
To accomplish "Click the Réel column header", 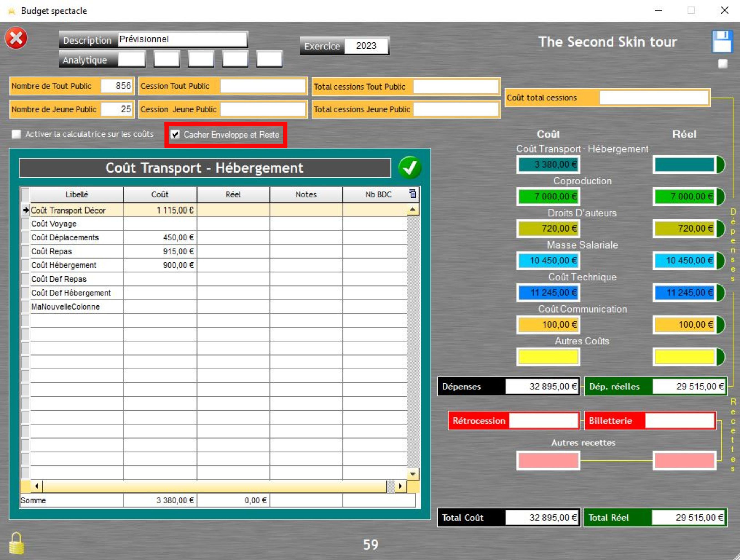I will [233, 195].
